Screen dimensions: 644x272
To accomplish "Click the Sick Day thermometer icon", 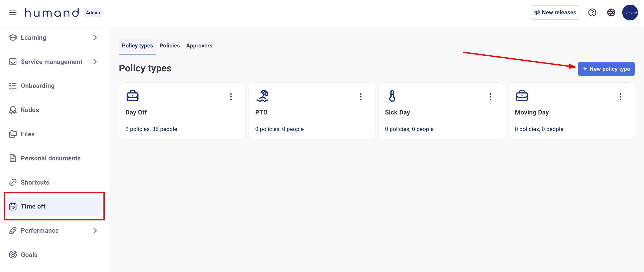I will [392, 96].
